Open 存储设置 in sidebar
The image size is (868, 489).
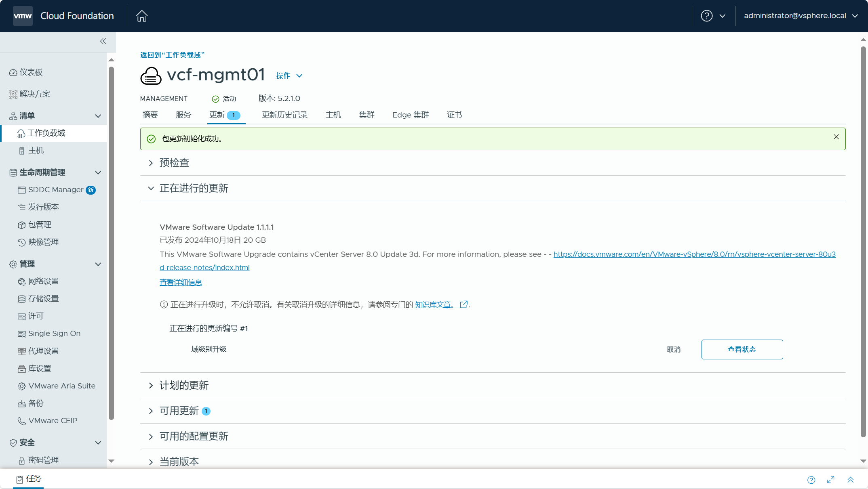tap(38, 299)
